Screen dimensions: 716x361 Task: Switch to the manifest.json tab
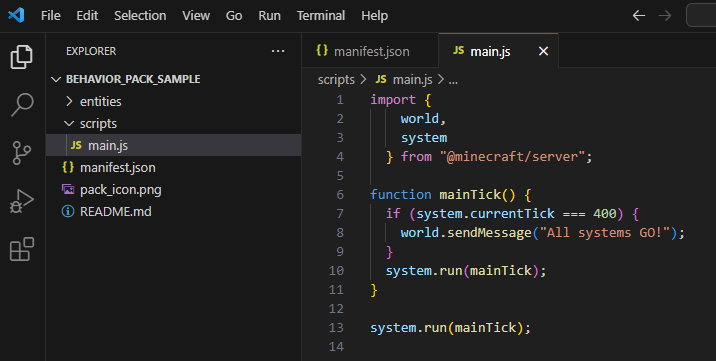(x=370, y=51)
